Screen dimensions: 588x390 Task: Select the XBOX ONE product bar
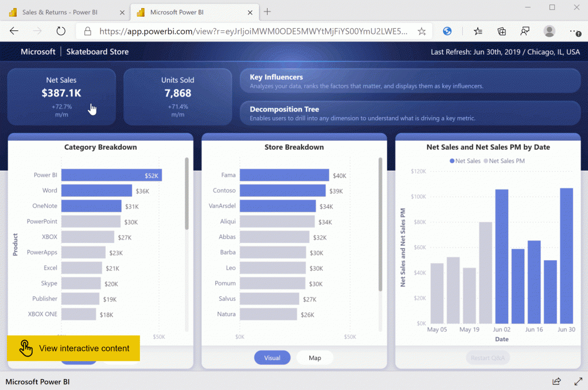(79, 314)
